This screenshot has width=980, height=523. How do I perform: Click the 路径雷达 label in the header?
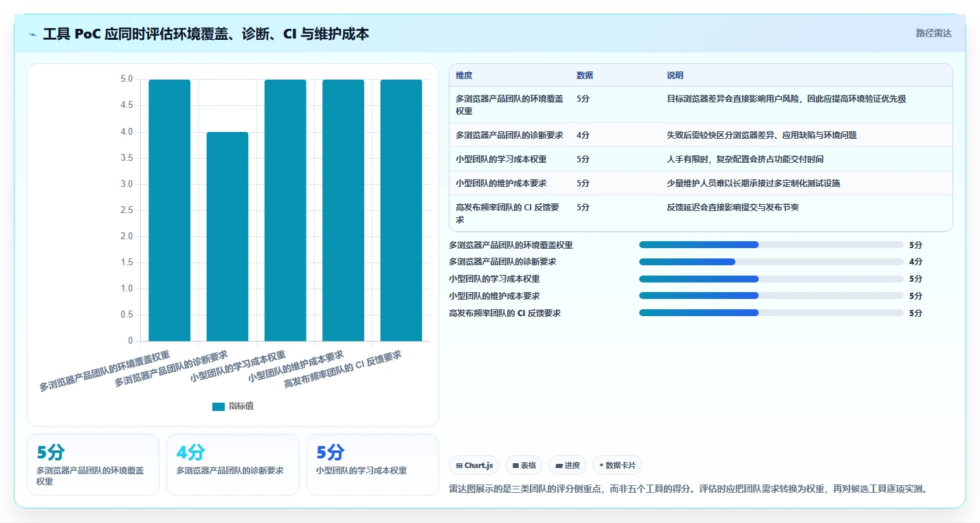click(933, 33)
